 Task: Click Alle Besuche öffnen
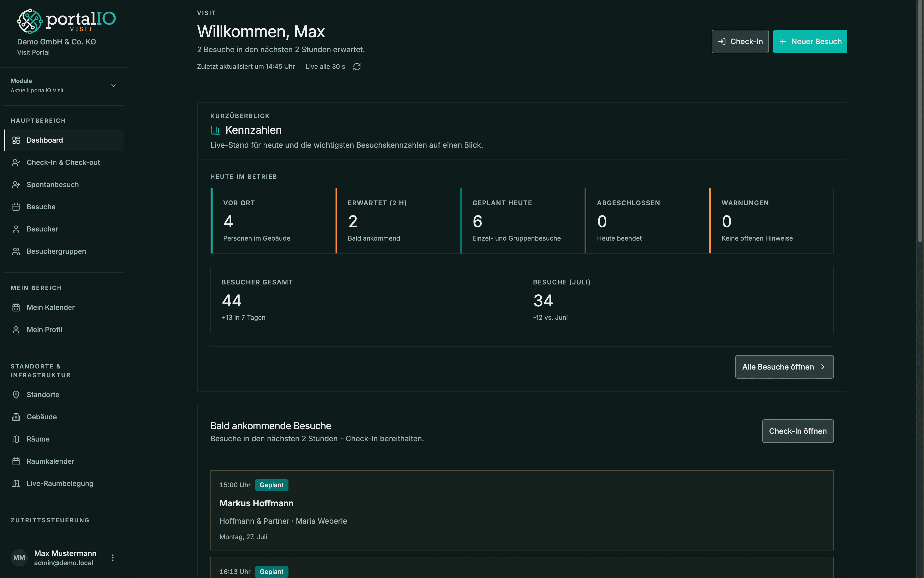point(784,367)
